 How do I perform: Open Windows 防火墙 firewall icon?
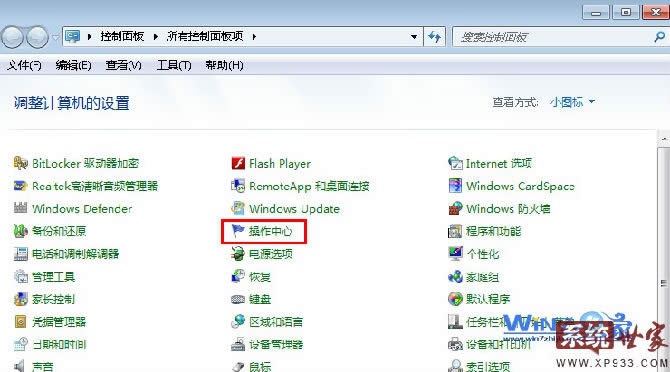click(x=455, y=208)
